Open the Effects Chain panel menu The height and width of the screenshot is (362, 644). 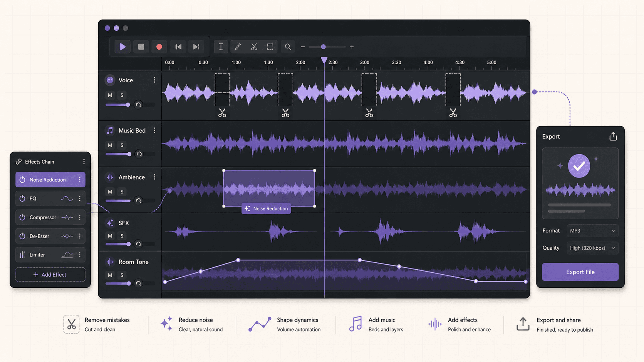(x=84, y=162)
